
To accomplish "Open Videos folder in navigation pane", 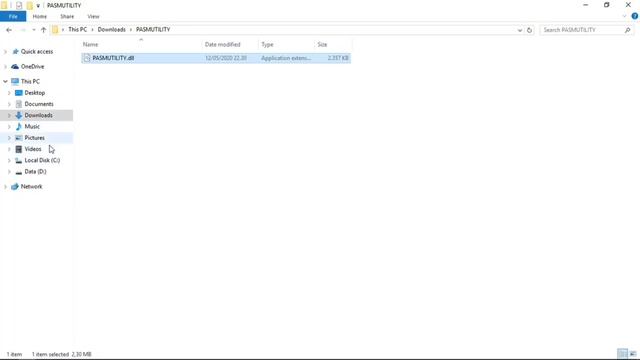I will (x=33, y=149).
